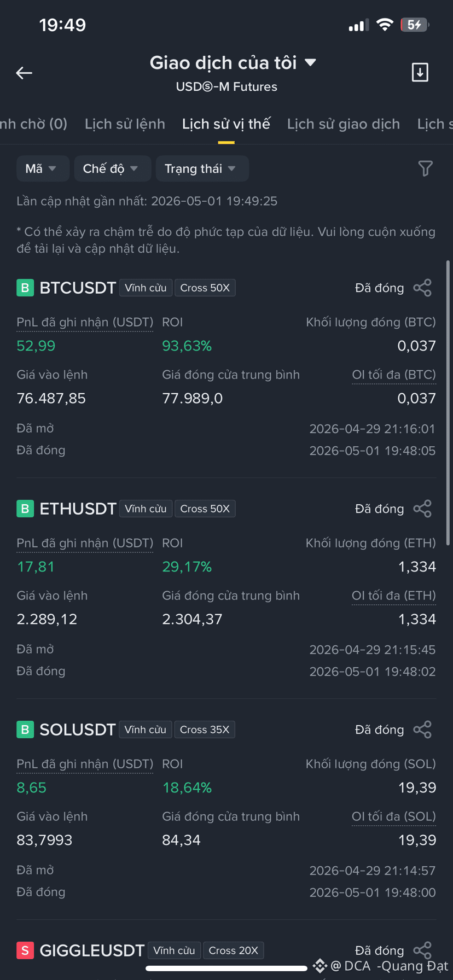Tap the green B icon beside BTCUSDT
The height and width of the screenshot is (980, 453).
click(x=25, y=288)
